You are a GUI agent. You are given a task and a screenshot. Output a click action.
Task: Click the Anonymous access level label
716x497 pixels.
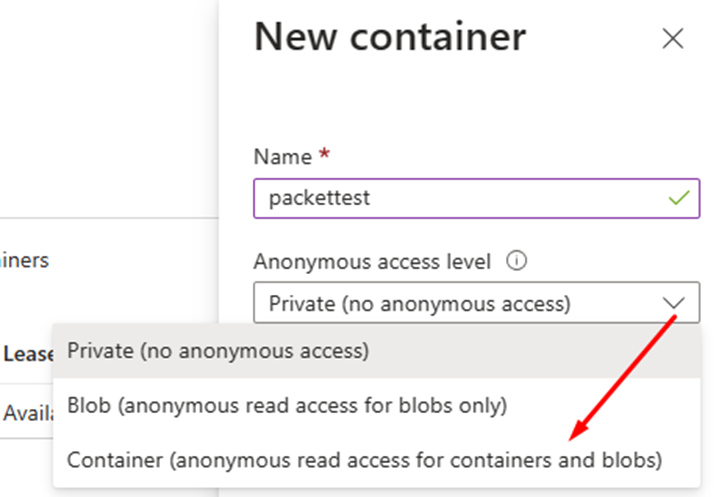[x=372, y=261]
